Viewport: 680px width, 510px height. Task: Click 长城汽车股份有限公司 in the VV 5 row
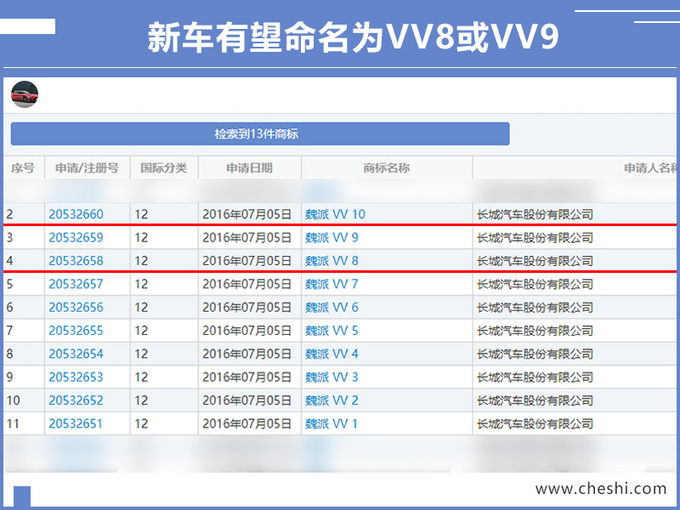point(535,330)
